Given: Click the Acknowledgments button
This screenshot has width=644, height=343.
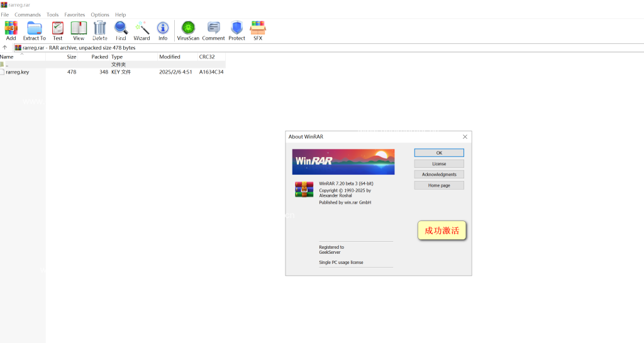Looking at the screenshot, I should click(439, 175).
